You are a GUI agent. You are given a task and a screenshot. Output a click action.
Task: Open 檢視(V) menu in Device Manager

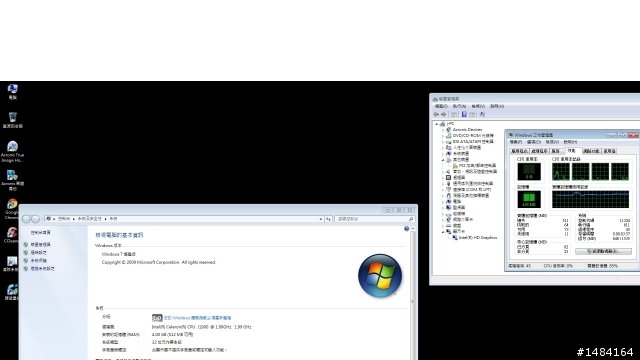click(478, 106)
